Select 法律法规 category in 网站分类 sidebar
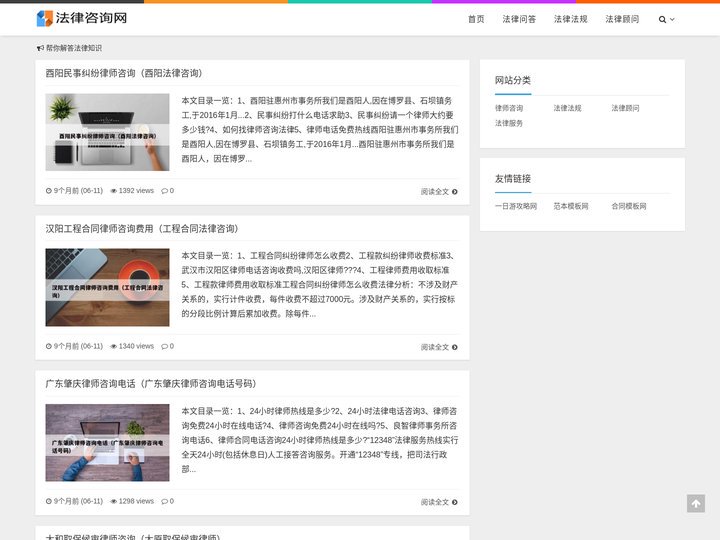This screenshot has width=720, height=540. point(567,108)
